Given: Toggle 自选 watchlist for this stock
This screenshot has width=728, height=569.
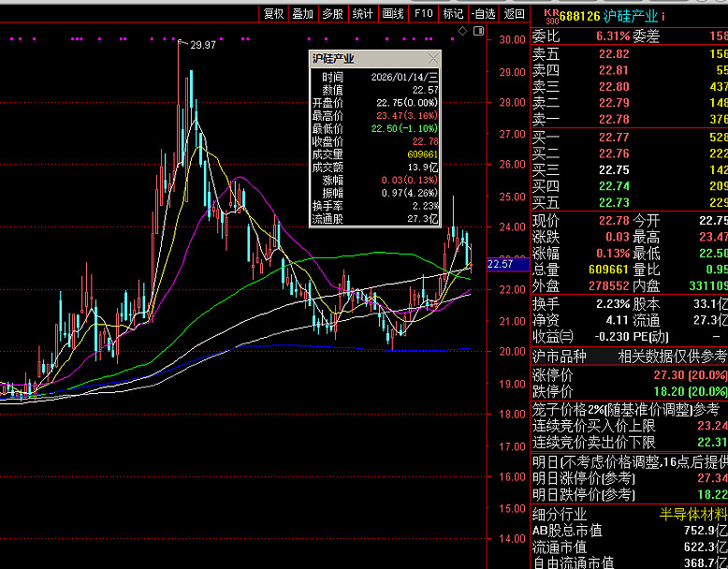Looking at the screenshot, I should 482,13.
